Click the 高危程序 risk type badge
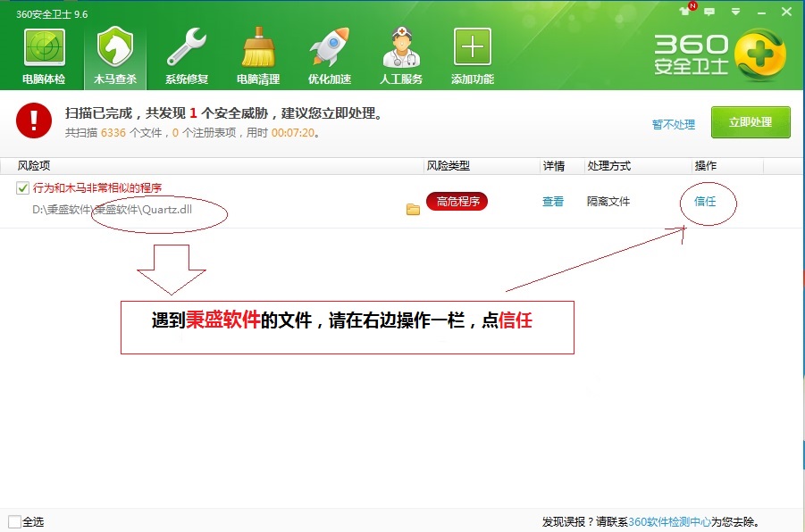 click(x=457, y=202)
